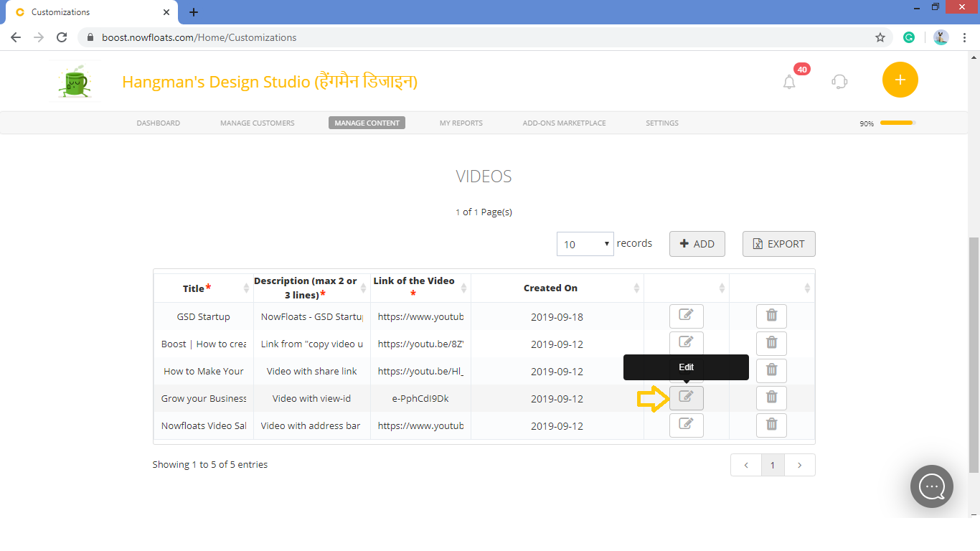Sort by Link of the Video column

pos(420,288)
